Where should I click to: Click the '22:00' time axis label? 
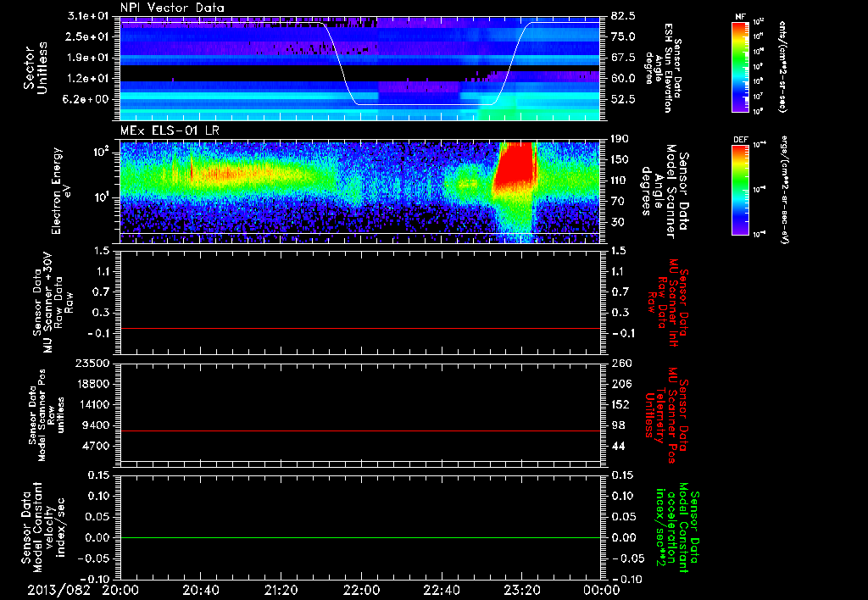point(361,590)
